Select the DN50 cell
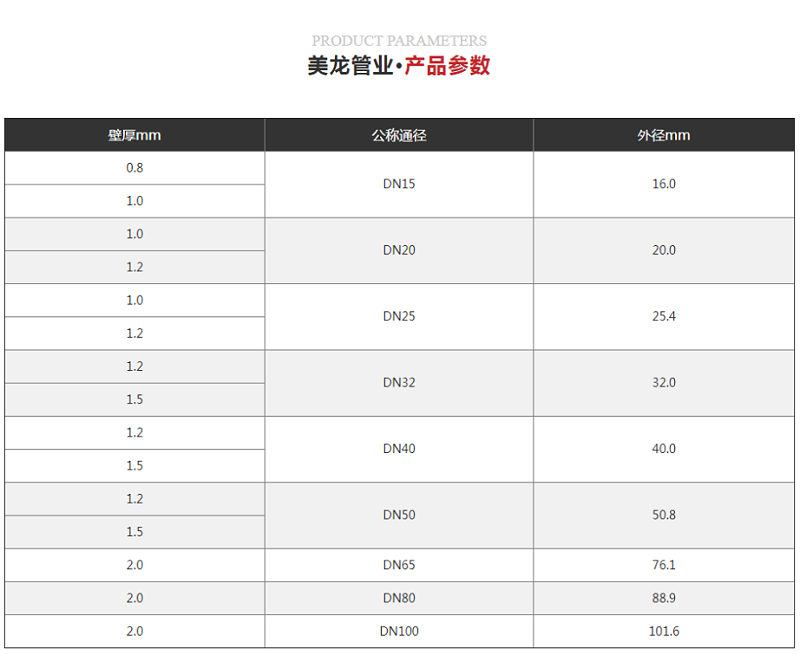Screen dimensions: 800x655 (398, 515)
